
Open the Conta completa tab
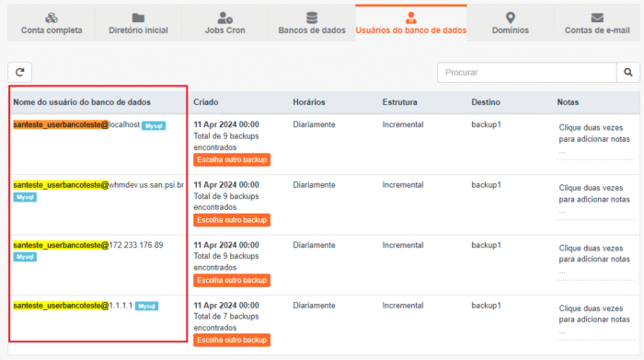click(52, 23)
